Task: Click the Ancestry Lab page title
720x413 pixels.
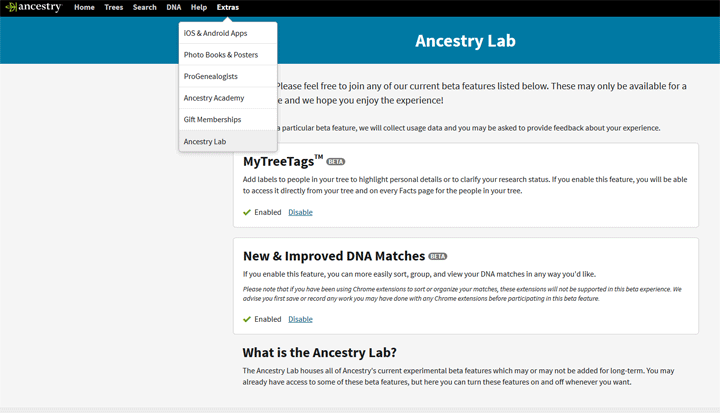Action: [465, 41]
